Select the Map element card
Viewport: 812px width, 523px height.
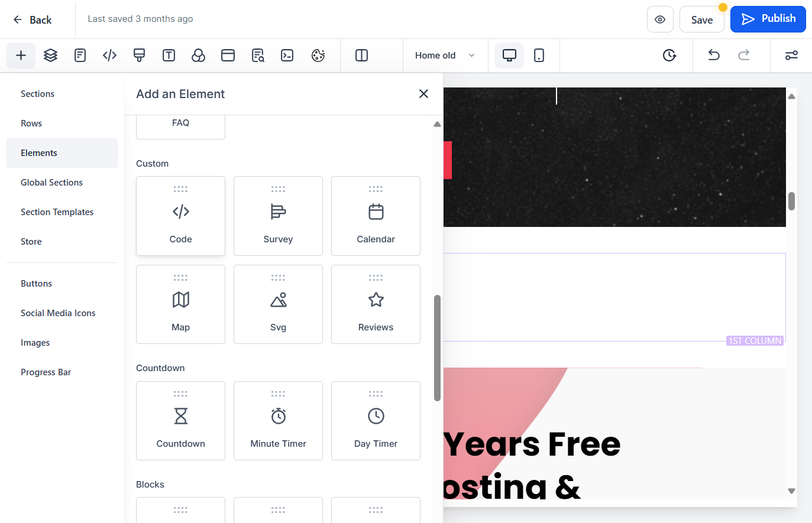pyautogui.click(x=180, y=304)
